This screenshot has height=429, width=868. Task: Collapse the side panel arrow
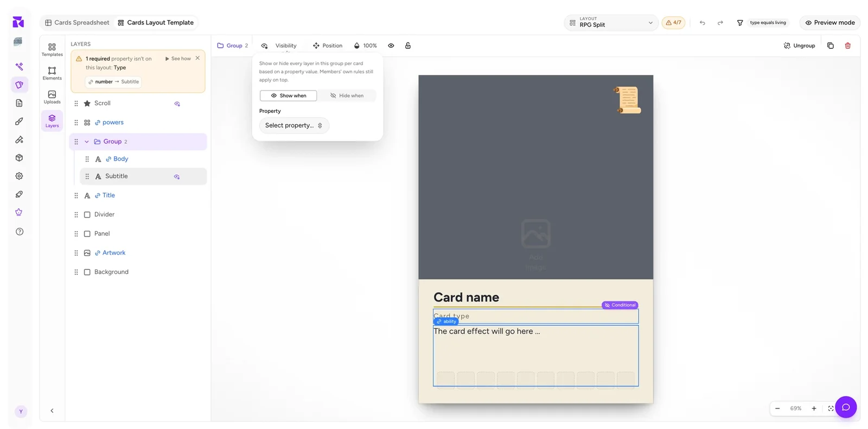[x=52, y=411]
